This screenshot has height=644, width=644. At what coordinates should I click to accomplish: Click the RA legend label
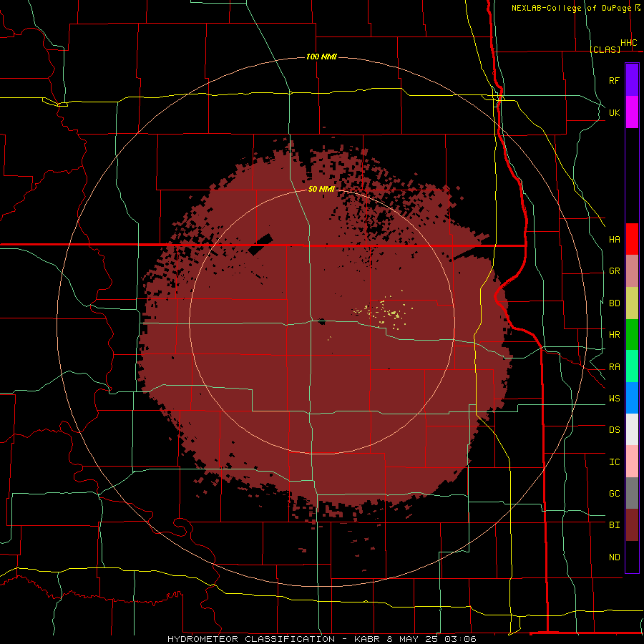[614, 367]
